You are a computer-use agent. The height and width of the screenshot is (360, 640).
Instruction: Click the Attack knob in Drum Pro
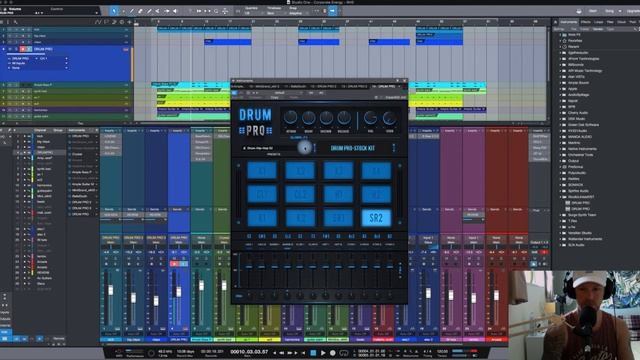(x=291, y=118)
